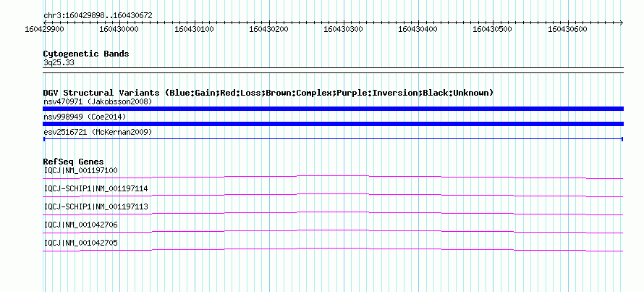This screenshot has width=644, height=292.
Task: Select ruler tick label 160430000
Action: pos(119,29)
